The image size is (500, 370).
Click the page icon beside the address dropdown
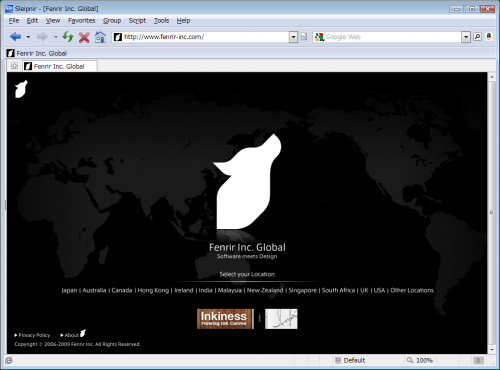click(x=304, y=37)
